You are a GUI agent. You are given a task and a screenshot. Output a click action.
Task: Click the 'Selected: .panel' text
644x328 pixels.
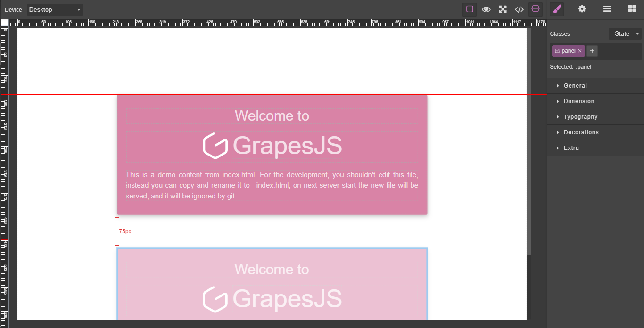[x=570, y=67]
